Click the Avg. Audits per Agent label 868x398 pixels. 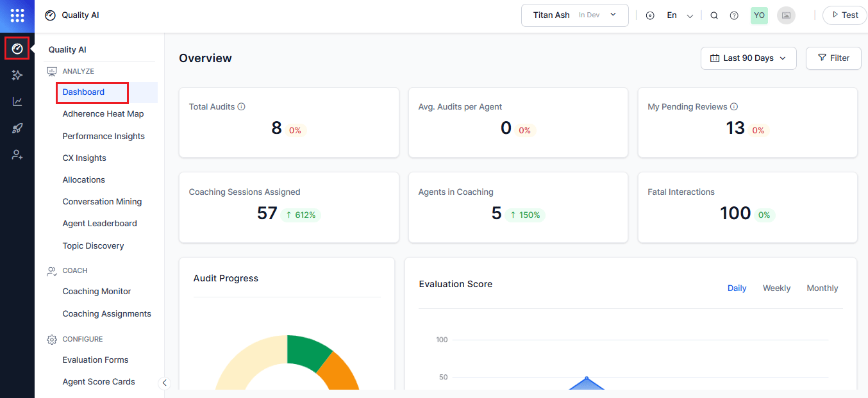460,107
